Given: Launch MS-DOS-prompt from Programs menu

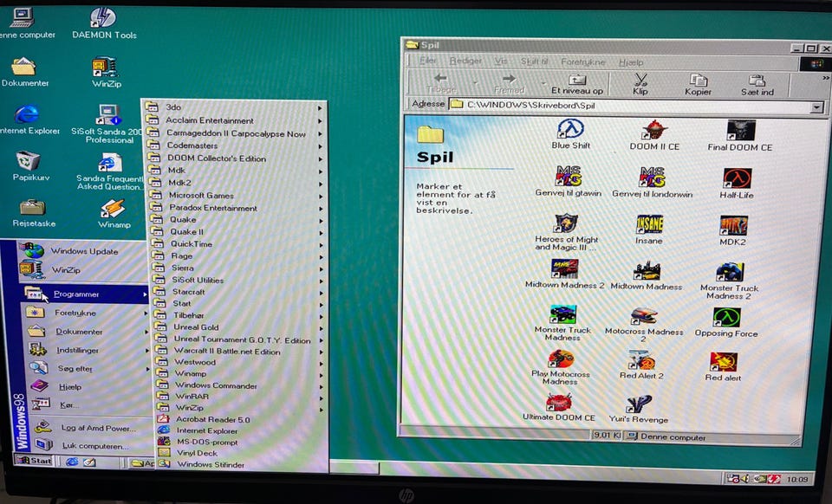Looking at the screenshot, I should point(242,442).
